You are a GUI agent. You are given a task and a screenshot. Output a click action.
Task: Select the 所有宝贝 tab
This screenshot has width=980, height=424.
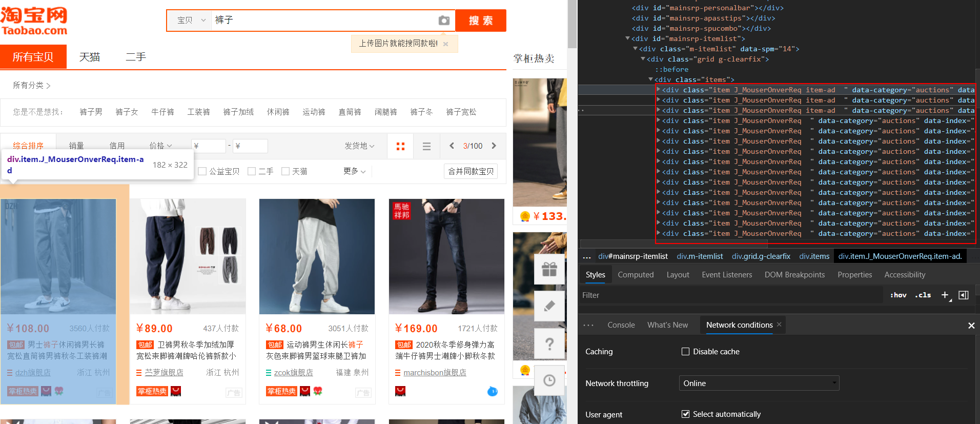coord(33,57)
